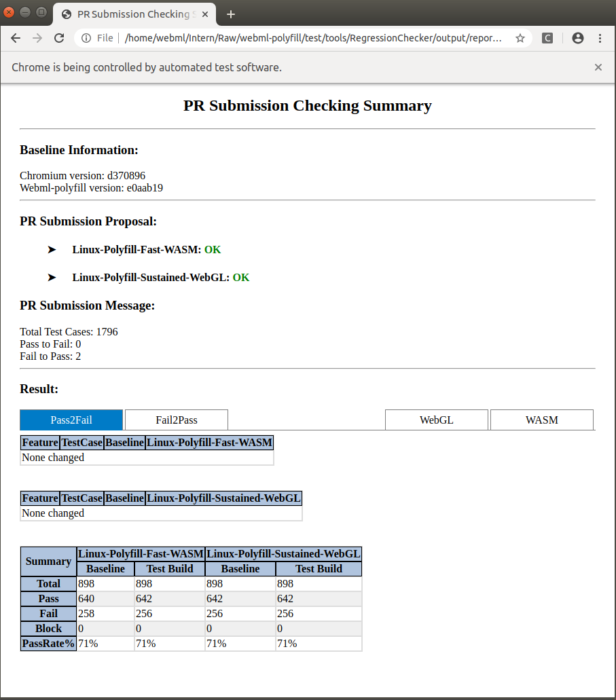Show WASM results tab
Image resolution: width=616 pixels, height=700 pixels.
click(x=542, y=420)
